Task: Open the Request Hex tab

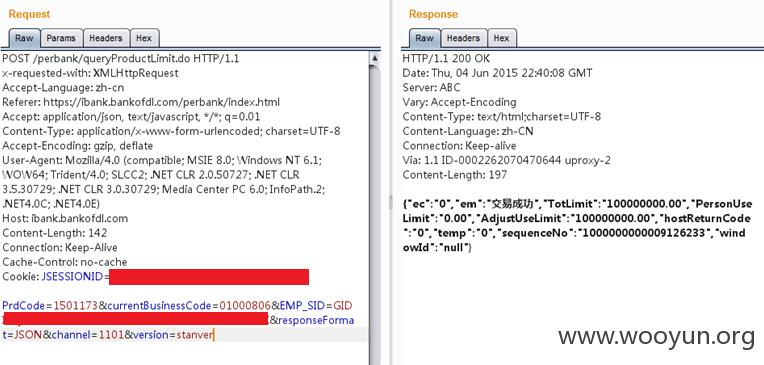Action: (x=144, y=38)
